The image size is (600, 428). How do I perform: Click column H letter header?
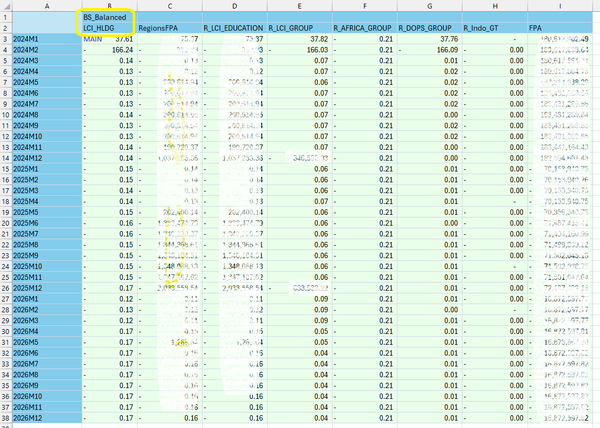point(494,5)
